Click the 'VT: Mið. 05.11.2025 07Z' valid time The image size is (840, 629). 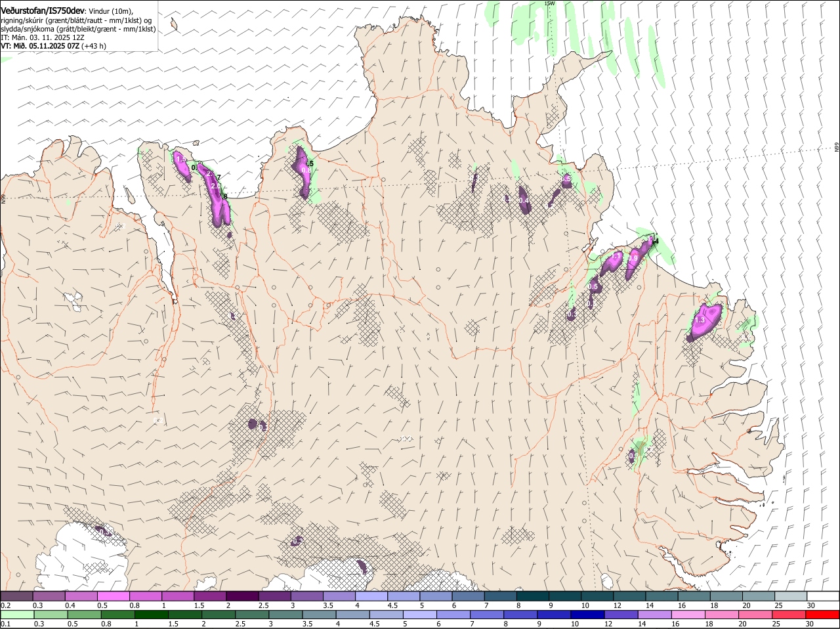click(40, 46)
